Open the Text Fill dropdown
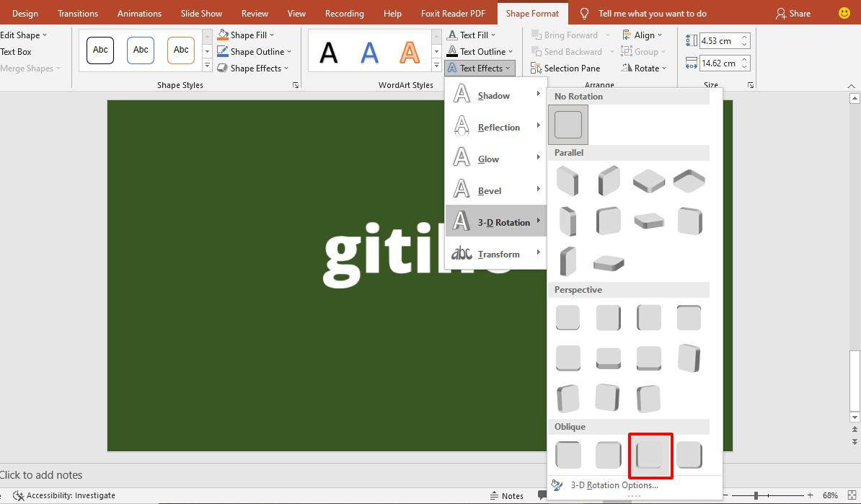The image size is (861, 504). tap(471, 35)
